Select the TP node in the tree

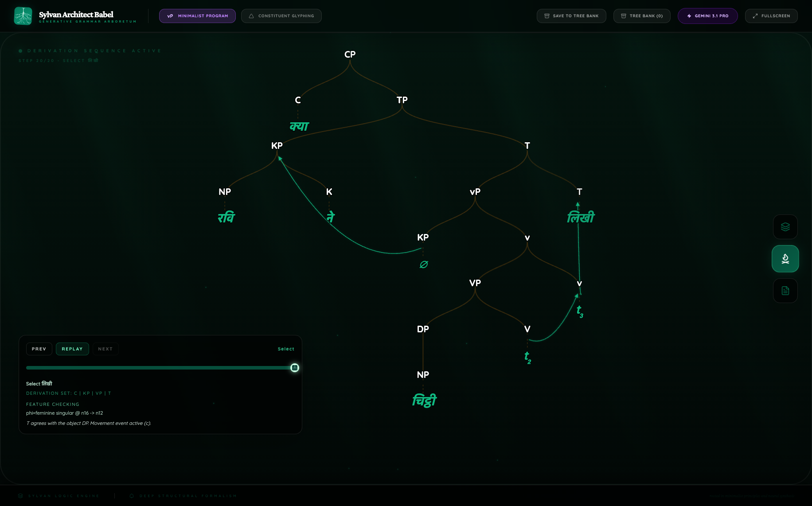tap(402, 100)
